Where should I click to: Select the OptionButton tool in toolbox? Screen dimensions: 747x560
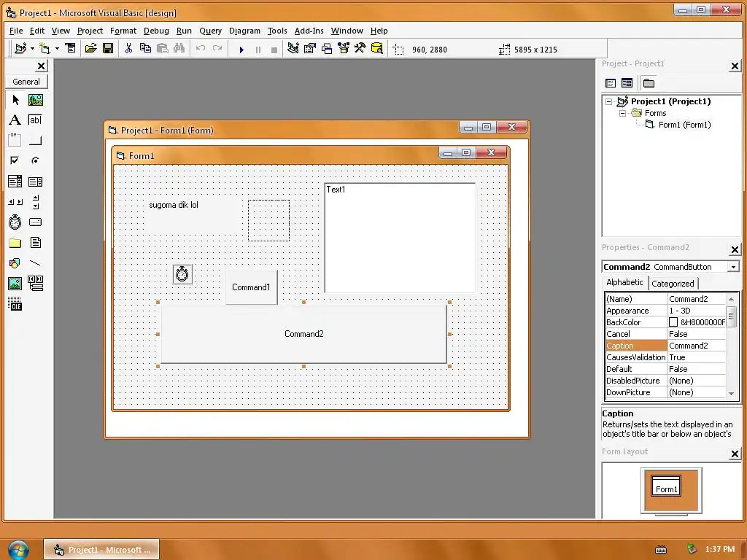(35, 160)
